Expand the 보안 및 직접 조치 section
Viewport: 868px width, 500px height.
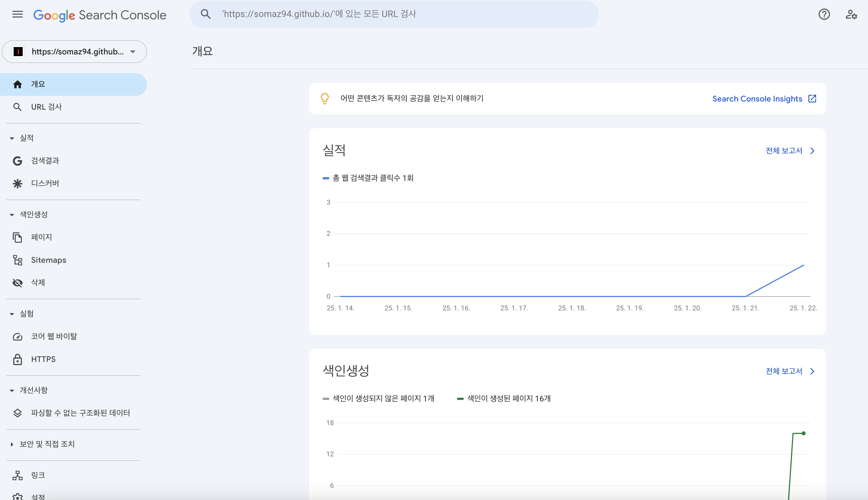[12, 444]
